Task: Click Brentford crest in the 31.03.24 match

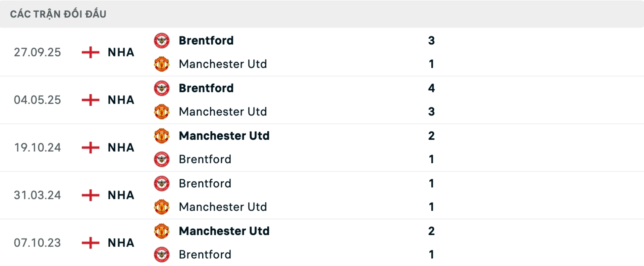Action: pos(162,184)
